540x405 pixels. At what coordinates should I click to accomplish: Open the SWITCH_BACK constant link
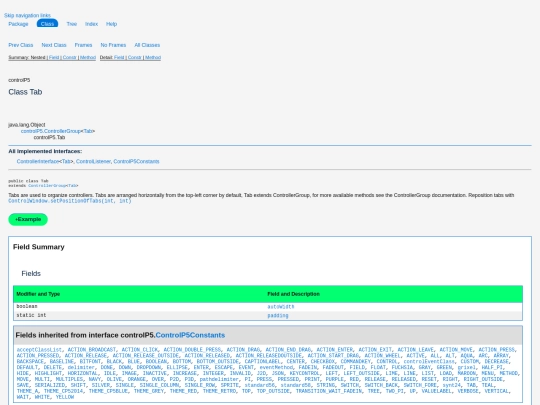point(381,385)
